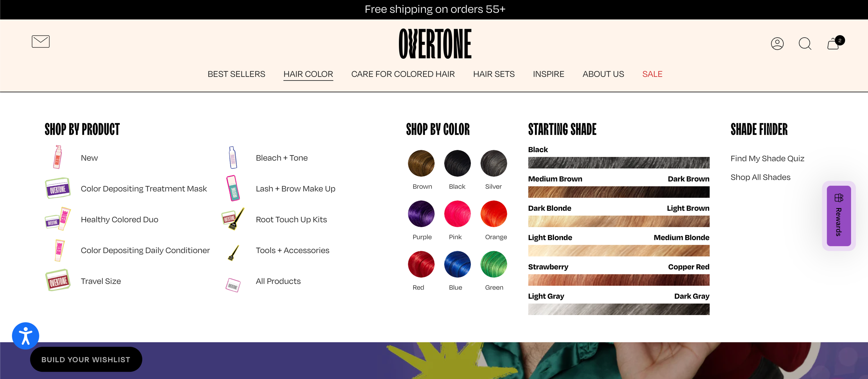Choose Medium Brown to Dark Brown shade strip

click(619, 192)
